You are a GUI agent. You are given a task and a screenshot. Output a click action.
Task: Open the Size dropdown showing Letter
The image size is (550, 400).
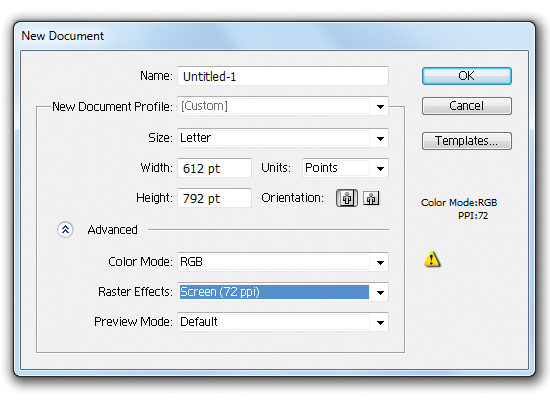pos(283,138)
